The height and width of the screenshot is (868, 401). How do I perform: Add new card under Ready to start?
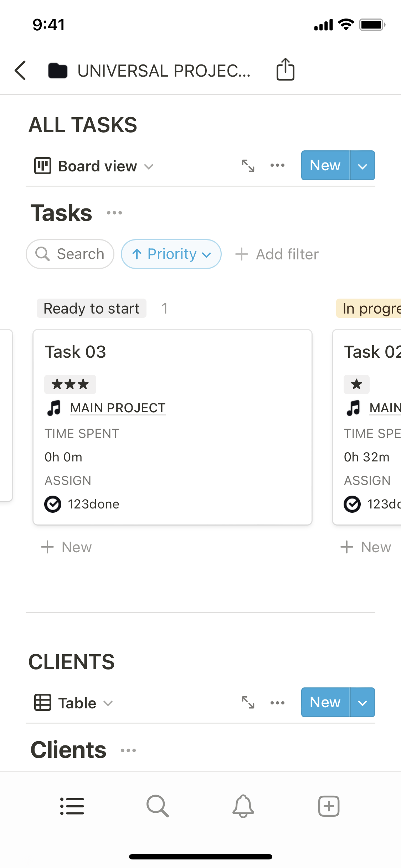pyautogui.click(x=67, y=547)
